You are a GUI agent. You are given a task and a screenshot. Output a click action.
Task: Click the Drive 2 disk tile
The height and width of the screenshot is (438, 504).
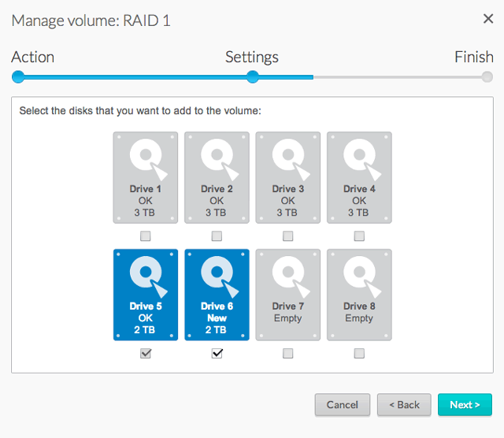pyautogui.click(x=217, y=177)
